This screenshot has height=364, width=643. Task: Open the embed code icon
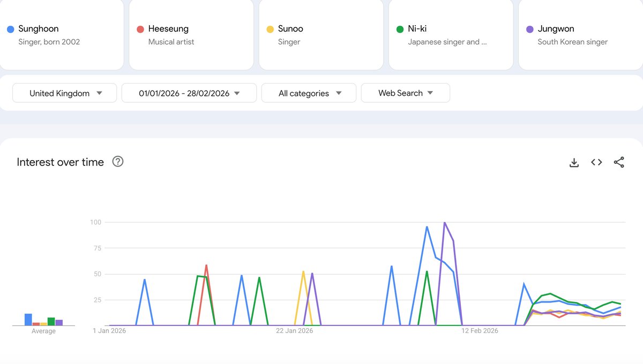pyautogui.click(x=596, y=162)
